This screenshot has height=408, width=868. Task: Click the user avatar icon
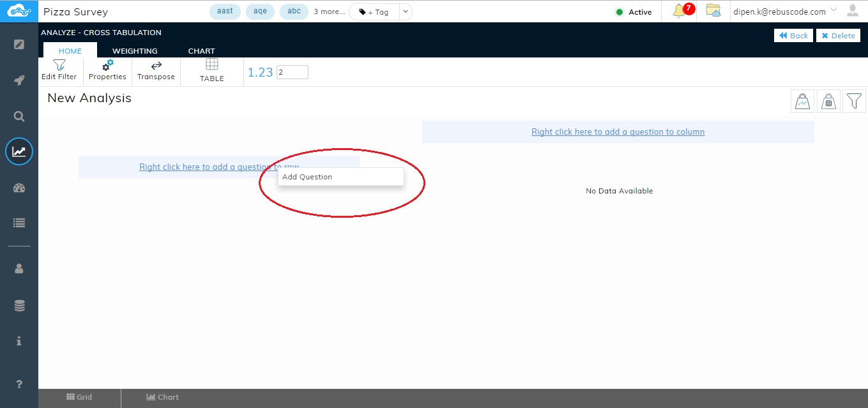coord(853,10)
